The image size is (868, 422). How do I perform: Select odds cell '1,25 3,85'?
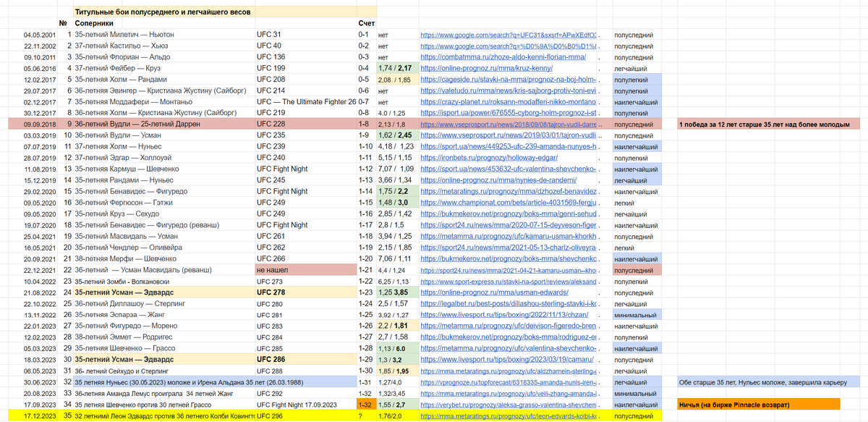click(x=396, y=292)
